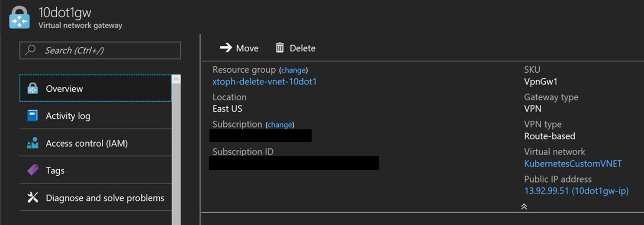This screenshot has width=644, height=225.
Task: Click the Location label
Action: click(229, 97)
